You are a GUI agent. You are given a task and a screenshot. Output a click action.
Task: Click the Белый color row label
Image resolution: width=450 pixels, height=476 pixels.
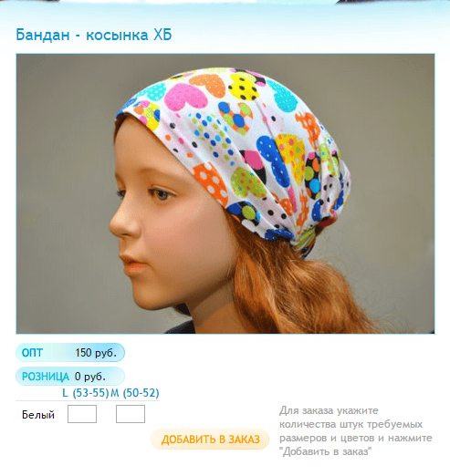tap(38, 415)
